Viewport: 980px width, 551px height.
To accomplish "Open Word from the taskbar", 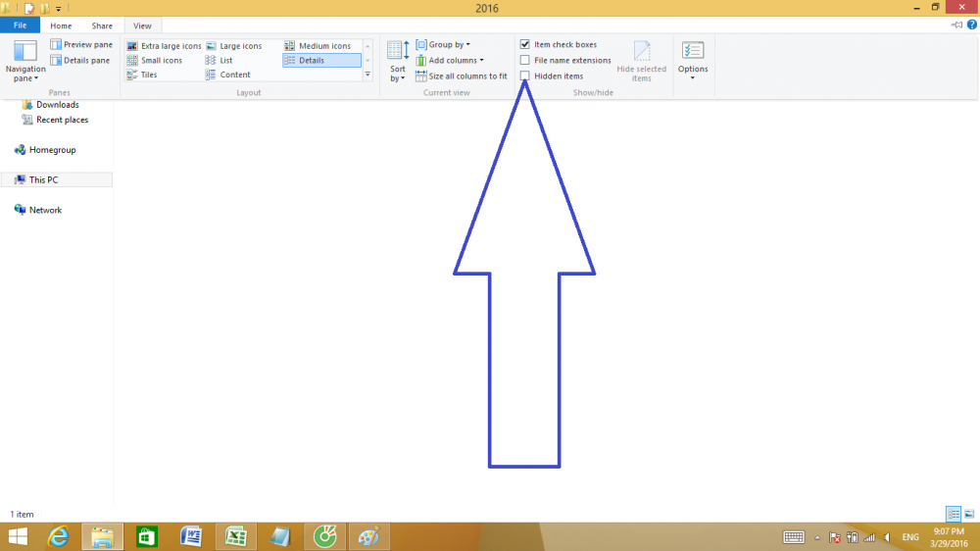I will point(191,536).
